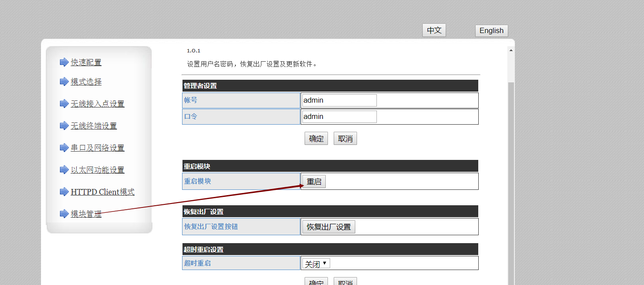Click the arrow icon next to 无线接入点设置
Image resolution: width=644 pixels, height=285 pixels.
[x=64, y=104]
